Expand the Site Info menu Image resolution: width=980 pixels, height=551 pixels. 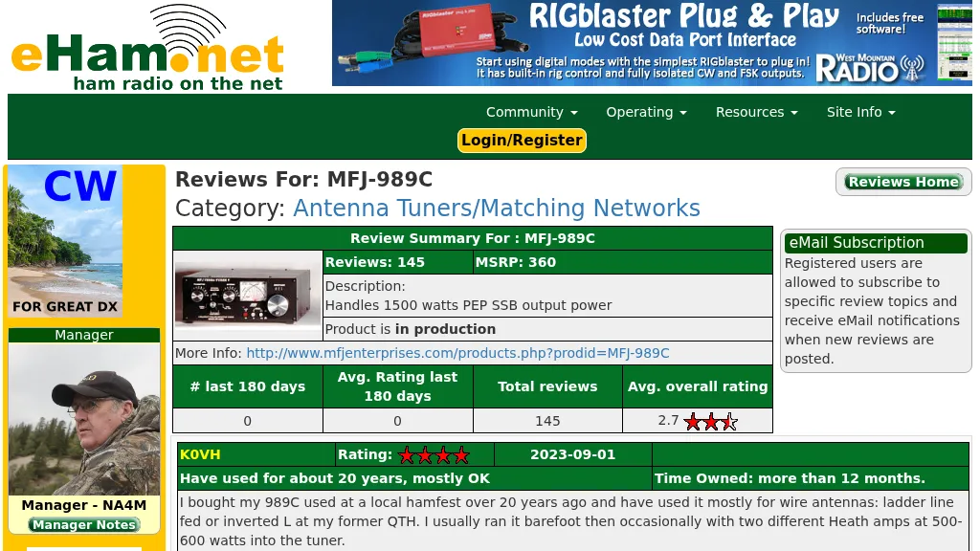pos(860,112)
